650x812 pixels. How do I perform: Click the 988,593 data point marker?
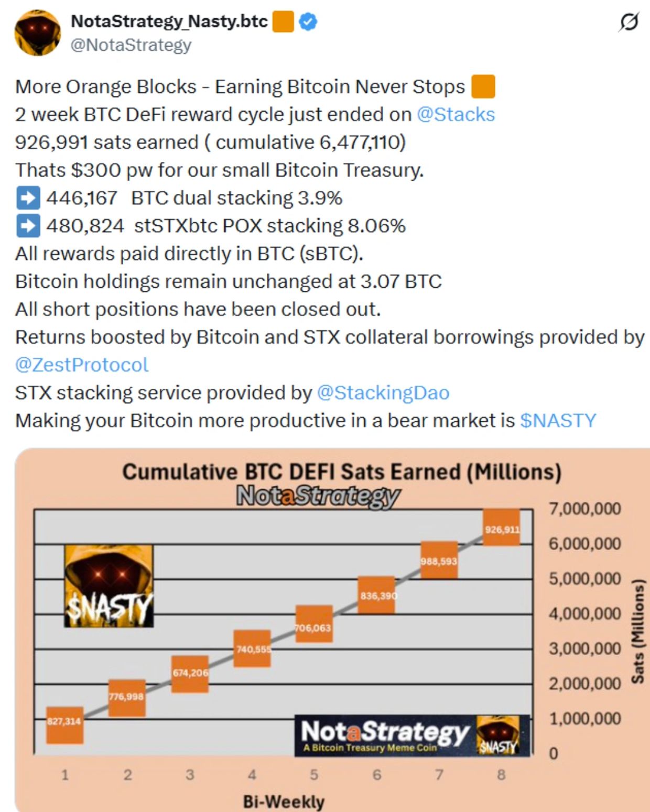(439, 560)
